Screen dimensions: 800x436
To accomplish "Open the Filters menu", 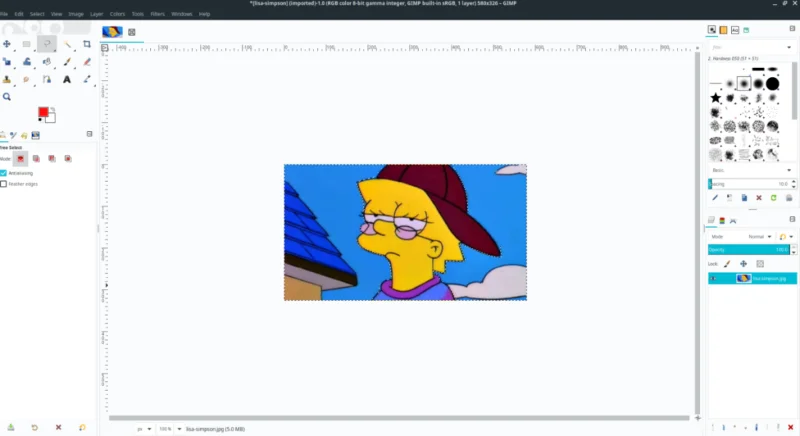I will 158,14.
